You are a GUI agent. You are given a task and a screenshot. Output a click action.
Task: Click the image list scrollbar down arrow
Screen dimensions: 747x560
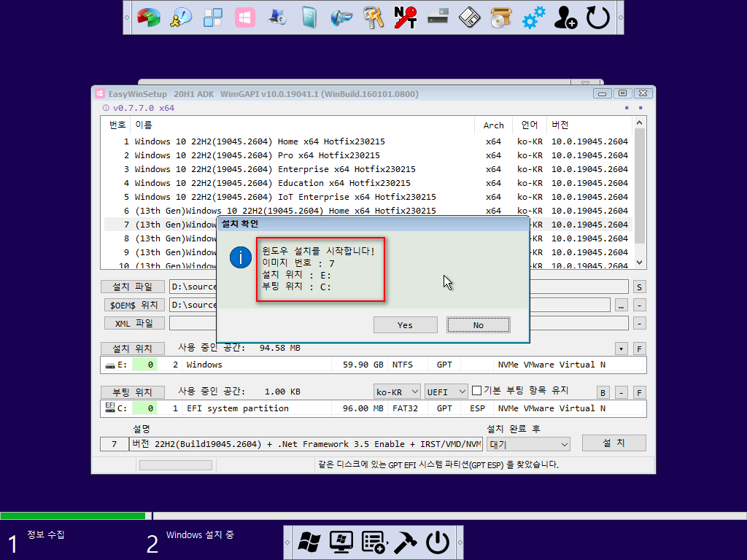[639, 262]
